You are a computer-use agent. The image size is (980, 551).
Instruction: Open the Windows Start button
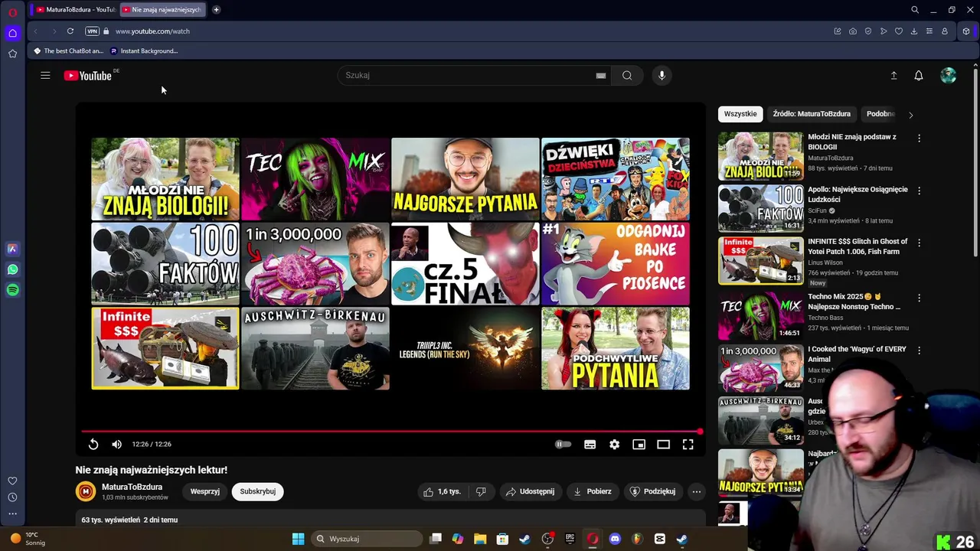click(298, 539)
